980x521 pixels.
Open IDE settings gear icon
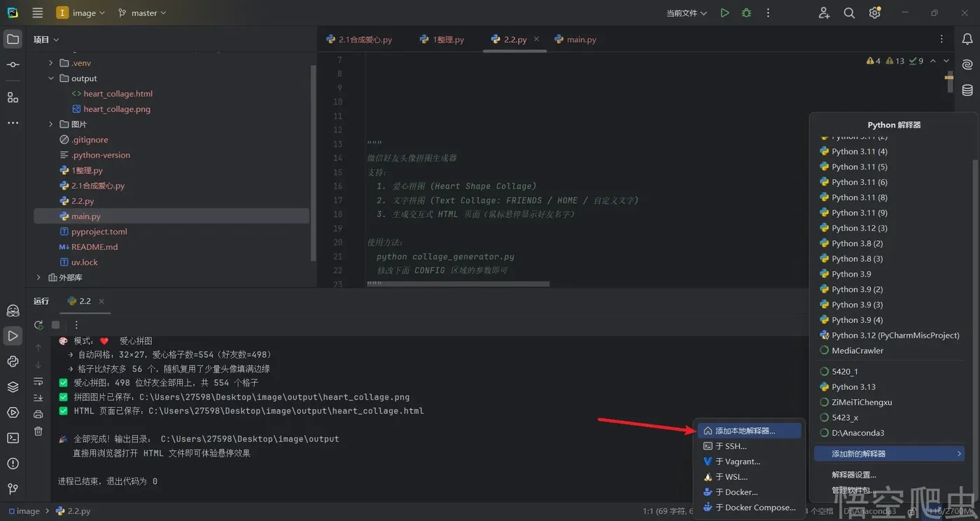[874, 13]
